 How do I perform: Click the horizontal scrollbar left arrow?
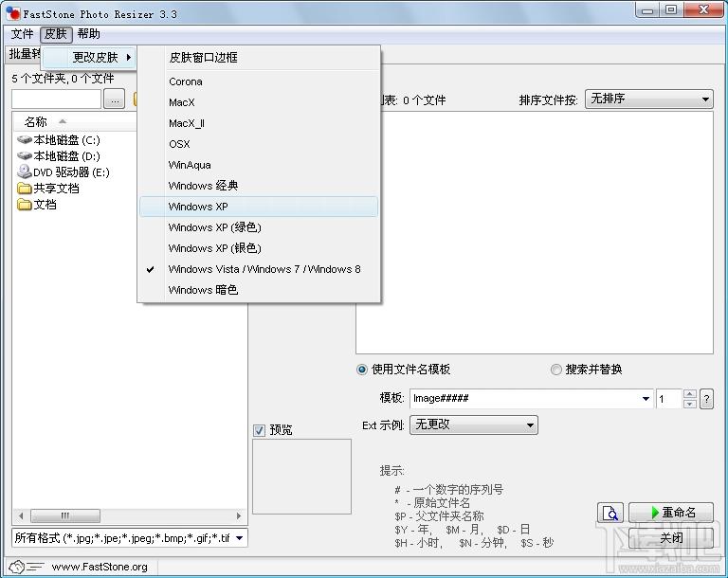click(x=21, y=515)
